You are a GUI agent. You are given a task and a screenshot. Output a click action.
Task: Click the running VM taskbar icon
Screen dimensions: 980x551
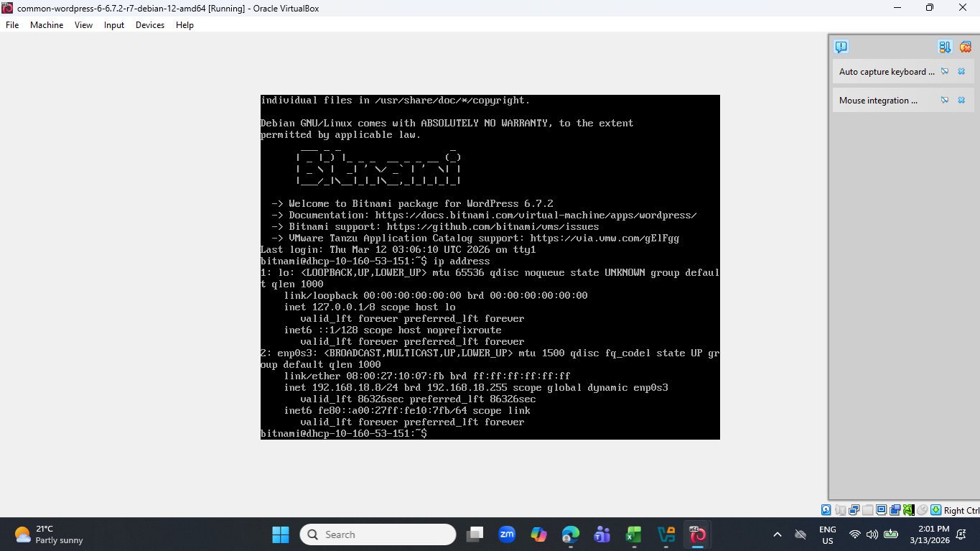(x=697, y=534)
